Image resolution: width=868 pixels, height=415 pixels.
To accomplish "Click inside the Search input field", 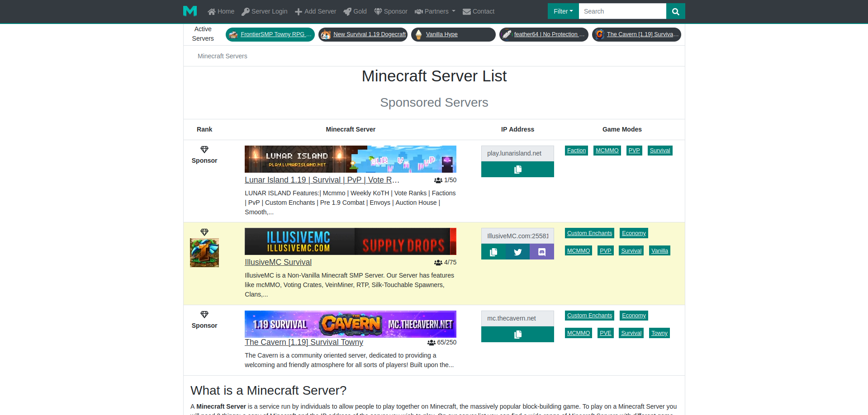I will (622, 11).
